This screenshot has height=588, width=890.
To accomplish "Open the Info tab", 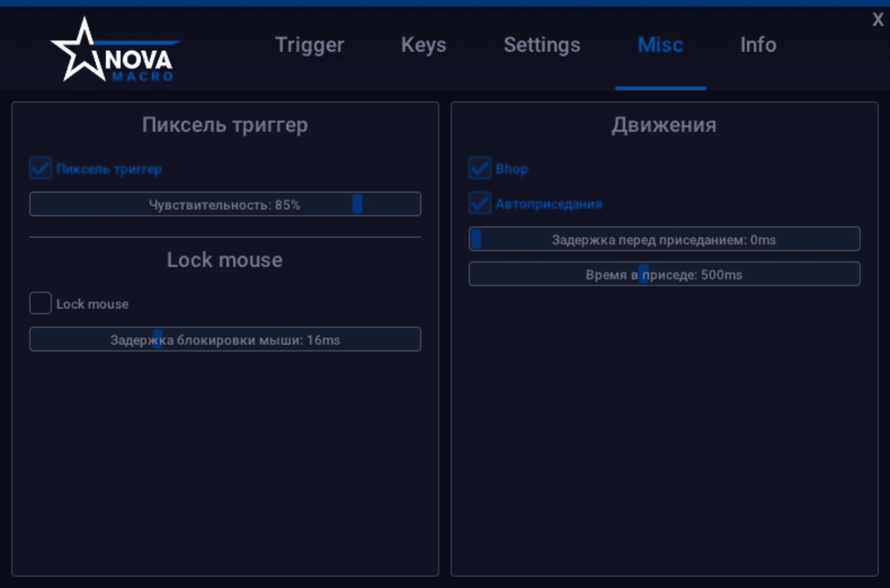I will [x=758, y=45].
